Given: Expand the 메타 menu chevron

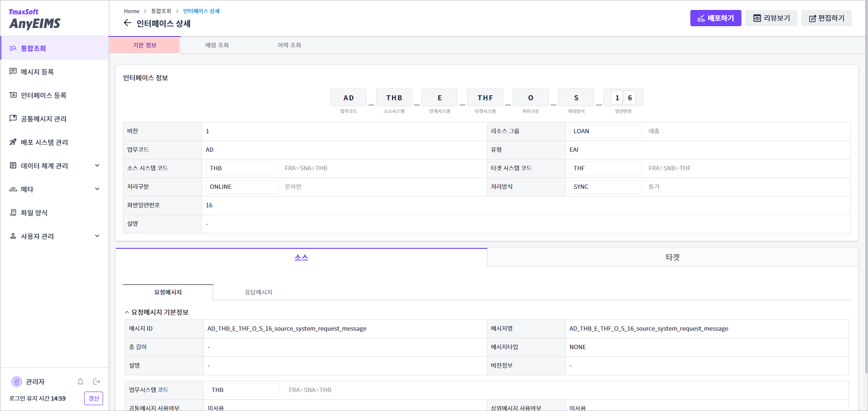Looking at the screenshot, I should tap(97, 189).
